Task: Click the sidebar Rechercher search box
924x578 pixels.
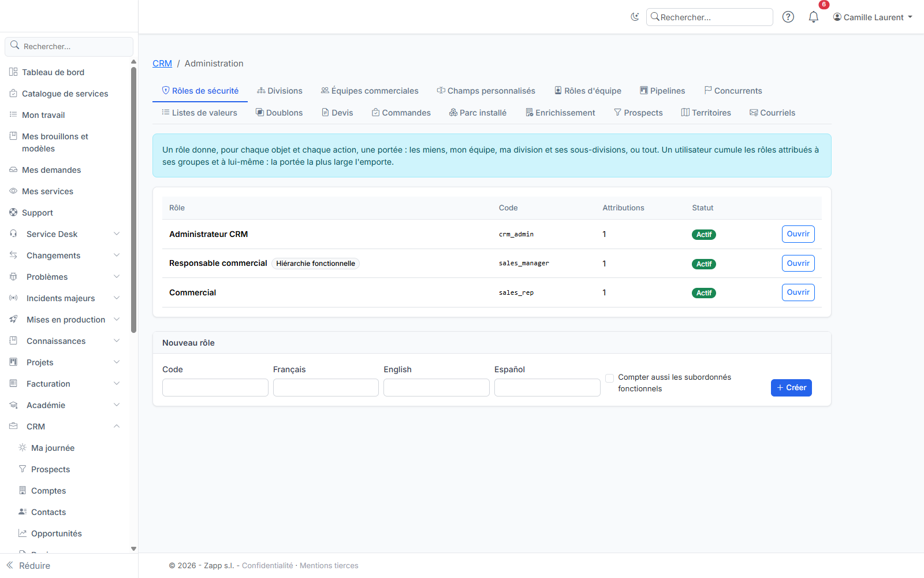Action: point(69,46)
